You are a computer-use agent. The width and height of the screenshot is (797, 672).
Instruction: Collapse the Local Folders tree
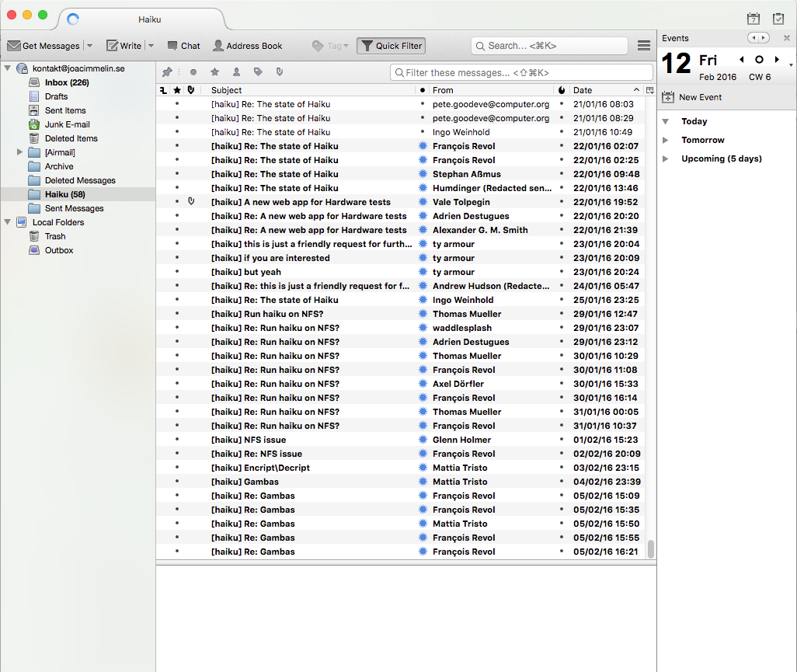pyautogui.click(x=8, y=222)
